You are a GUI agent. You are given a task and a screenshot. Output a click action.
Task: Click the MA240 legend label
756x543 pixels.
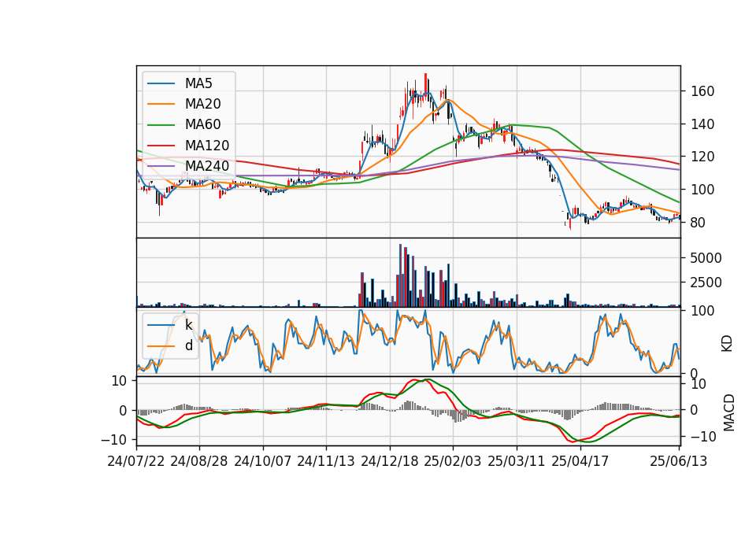207,166
